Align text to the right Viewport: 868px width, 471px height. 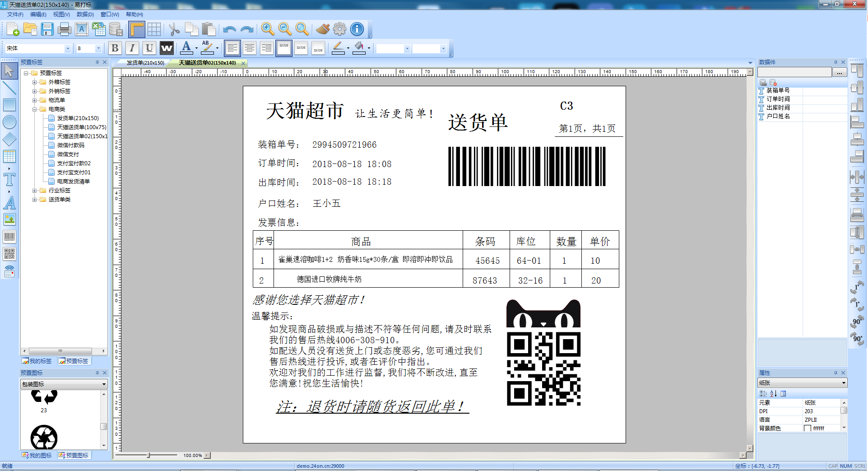click(266, 48)
